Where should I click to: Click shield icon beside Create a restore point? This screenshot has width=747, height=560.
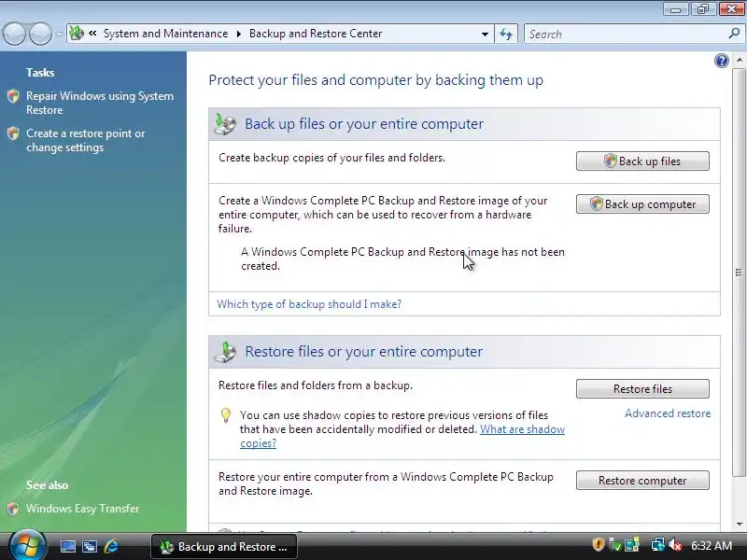point(13,133)
